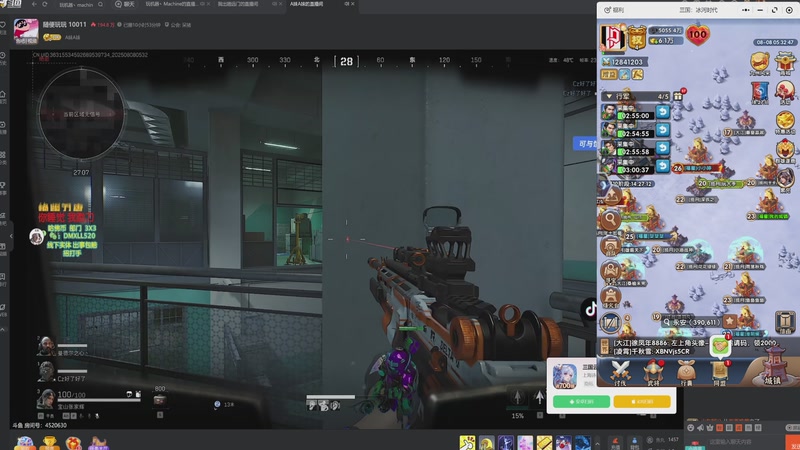Open the golden drum event icon
Viewport: 800px width, 450px height.
(x=760, y=63)
